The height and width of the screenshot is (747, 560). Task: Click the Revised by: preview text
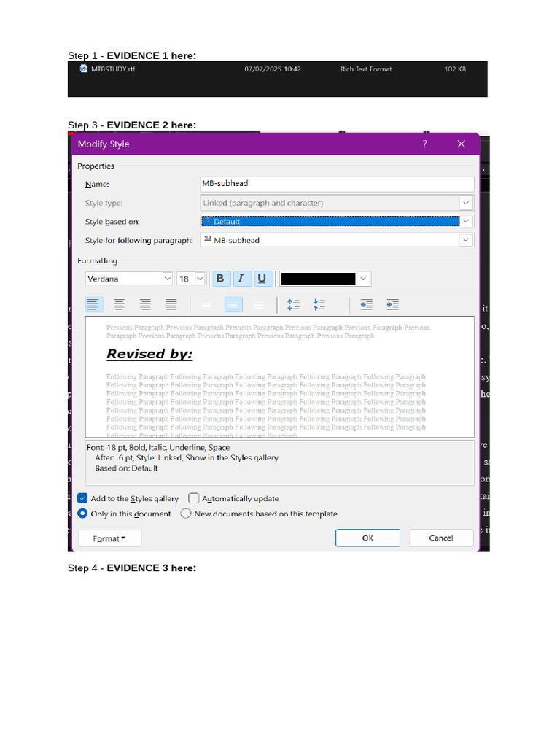click(149, 354)
